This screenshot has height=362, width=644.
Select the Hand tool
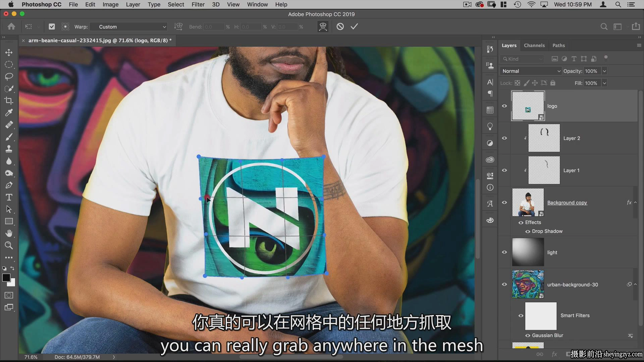(9, 233)
